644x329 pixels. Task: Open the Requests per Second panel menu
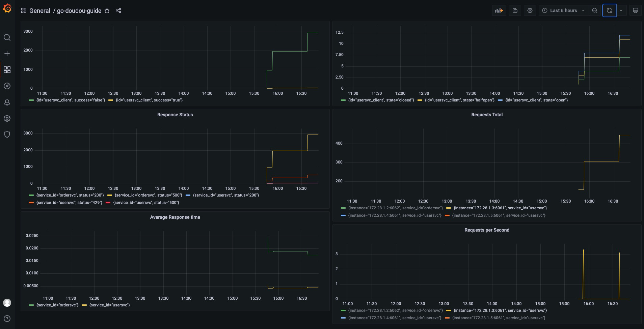(487, 230)
